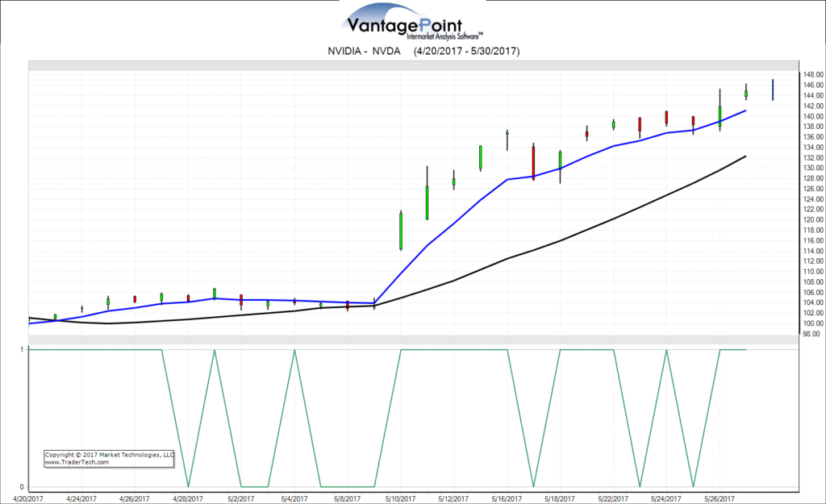Select the tall green candlestick on 5/10/2017
The height and width of the screenshot is (504, 826).
coord(401,231)
